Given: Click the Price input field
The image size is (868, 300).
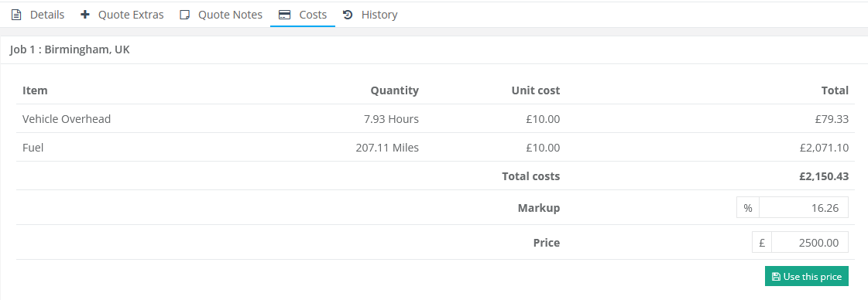Looking at the screenshot, I should pyautogui.click(x=809, y=243).
